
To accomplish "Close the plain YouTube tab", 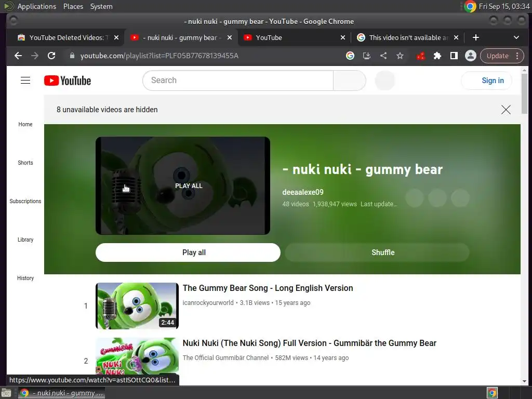I will [x=343, y=37].
